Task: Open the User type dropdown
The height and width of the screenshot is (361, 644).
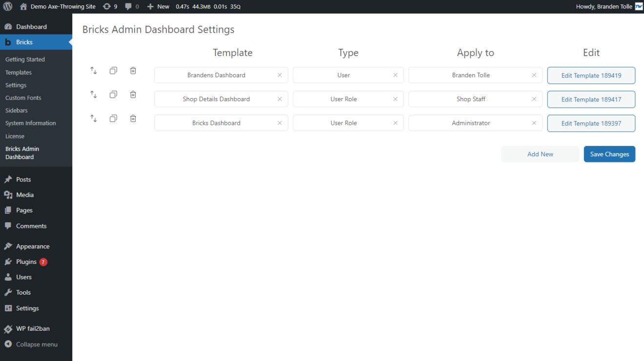Action: pos(343,75)
